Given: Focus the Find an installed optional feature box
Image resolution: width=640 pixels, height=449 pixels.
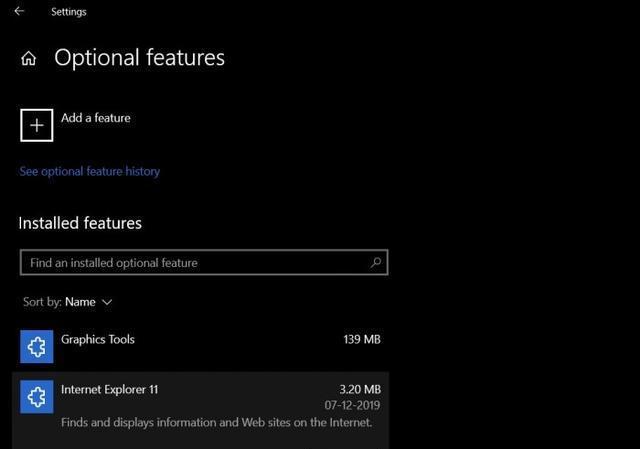Looking at the screenshot, I should [x=204, y=262].
